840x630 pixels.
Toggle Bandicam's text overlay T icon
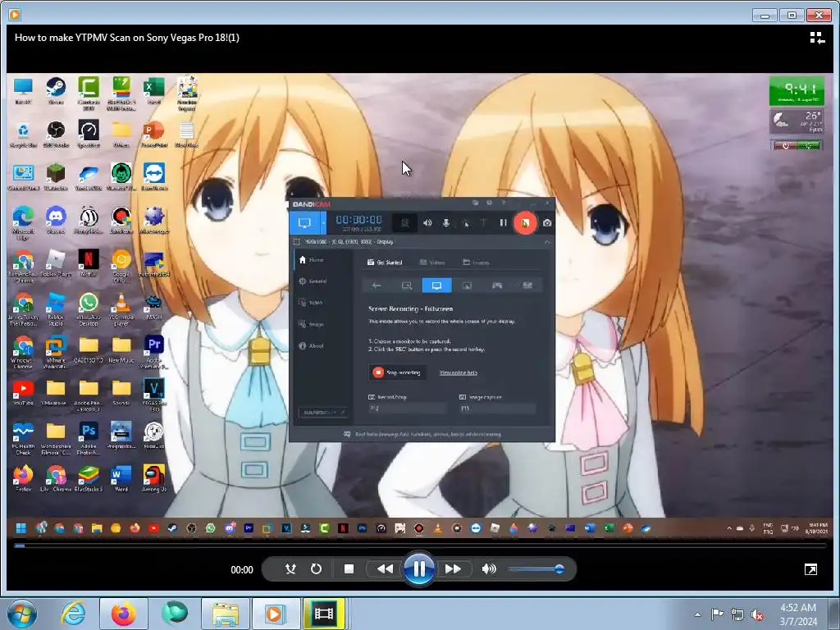[x=483, y=222]
